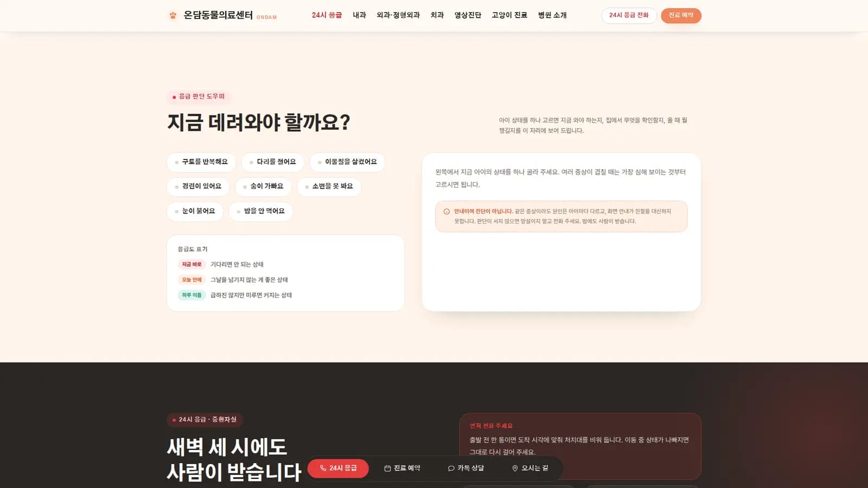Select the 소변을 못 봐요 symptom chip

pos(329,187)
